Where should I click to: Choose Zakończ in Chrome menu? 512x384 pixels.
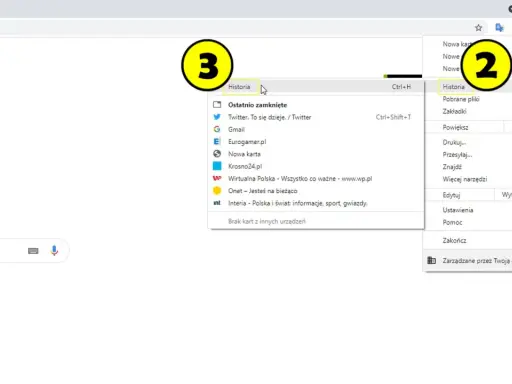pos(454,240)
